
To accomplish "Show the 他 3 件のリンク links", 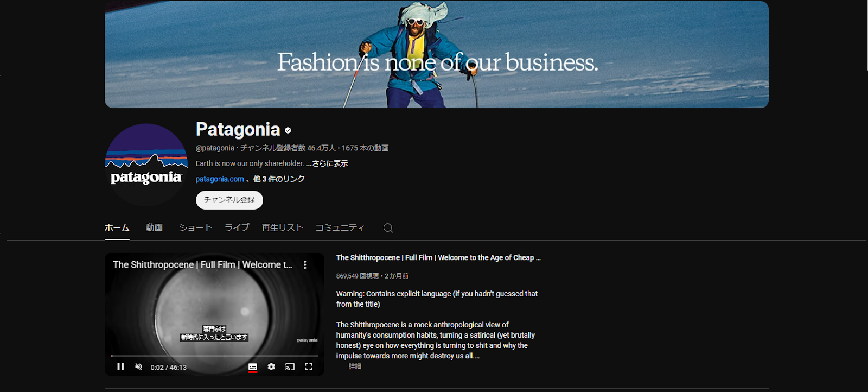I will (279, 179).
